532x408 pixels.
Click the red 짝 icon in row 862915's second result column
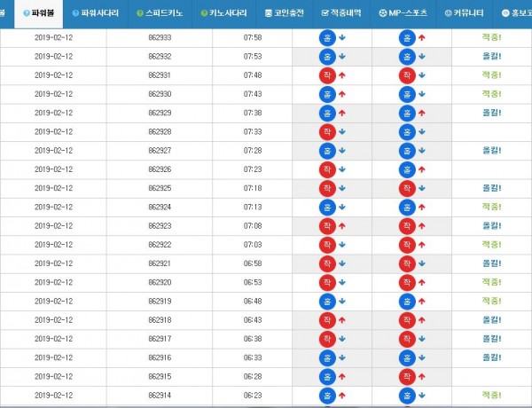[406, 376]
